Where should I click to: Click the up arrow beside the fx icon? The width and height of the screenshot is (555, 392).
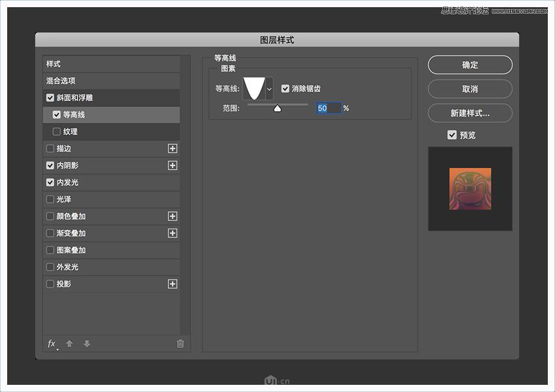[x=70, y=344]
